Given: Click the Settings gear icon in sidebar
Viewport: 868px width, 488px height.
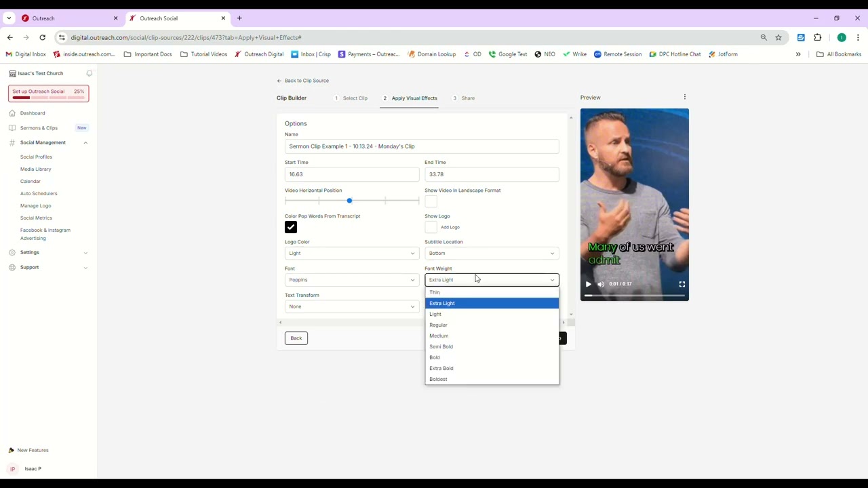Looking at the screenshot, I should click(12, 252).
